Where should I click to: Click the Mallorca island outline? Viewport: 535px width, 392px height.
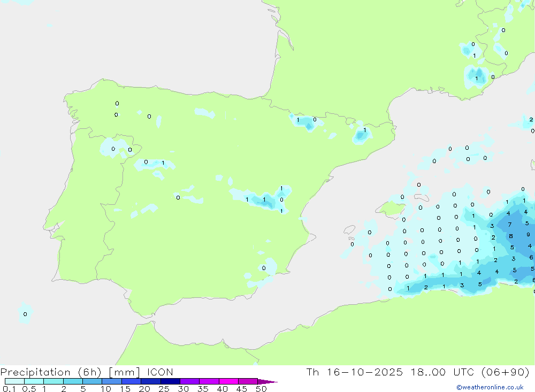[x=391, y=209]
